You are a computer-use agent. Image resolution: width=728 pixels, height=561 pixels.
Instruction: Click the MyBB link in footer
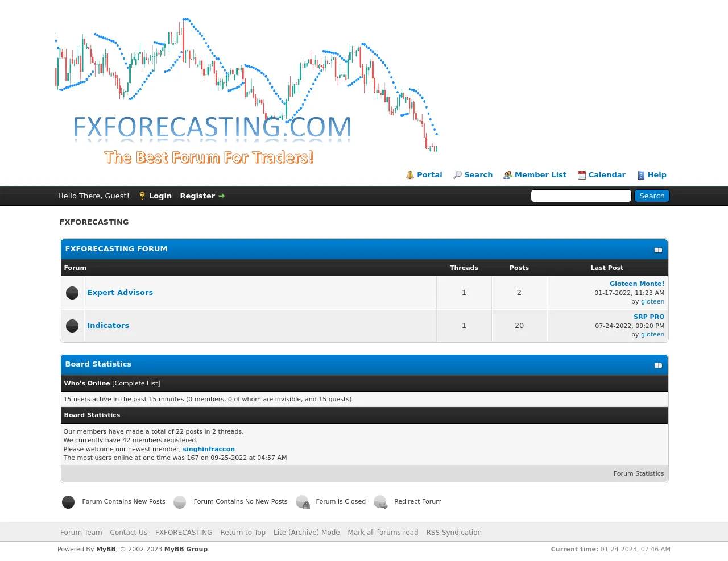click(x=106, y=550)
